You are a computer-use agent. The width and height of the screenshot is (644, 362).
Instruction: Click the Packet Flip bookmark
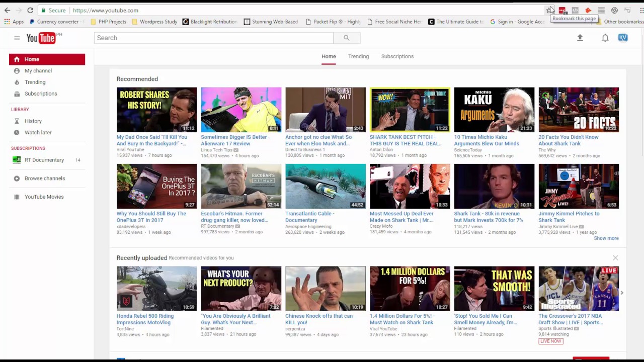[x=333, y=22]
